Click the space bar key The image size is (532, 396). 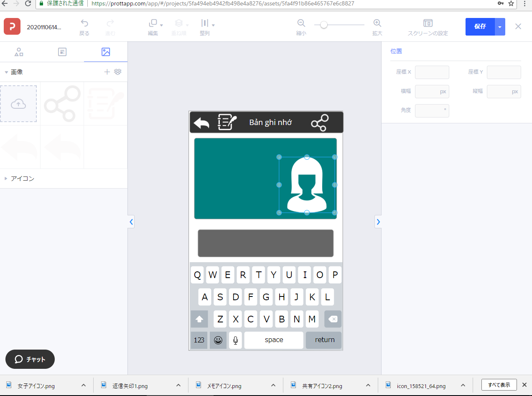coord(274,340)
